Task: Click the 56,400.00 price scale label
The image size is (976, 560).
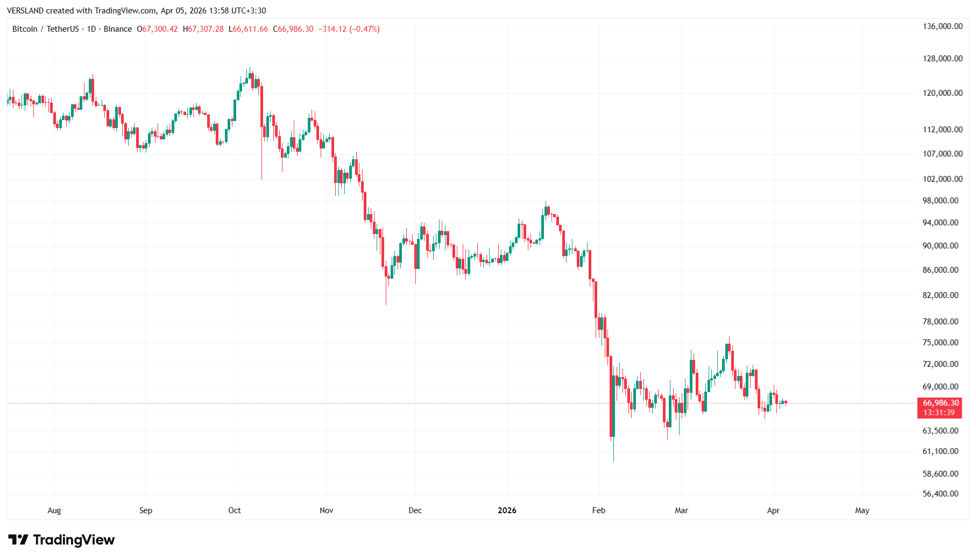Action: pos(940,494)
